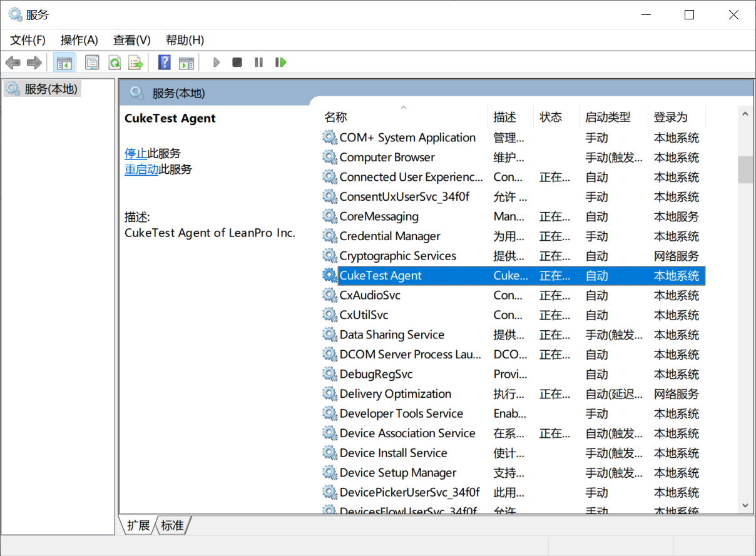This screenshot has height=556, width=756.
Task: Click the Show/Hide Console Tree toolbar icon
Action: [64, 63]
